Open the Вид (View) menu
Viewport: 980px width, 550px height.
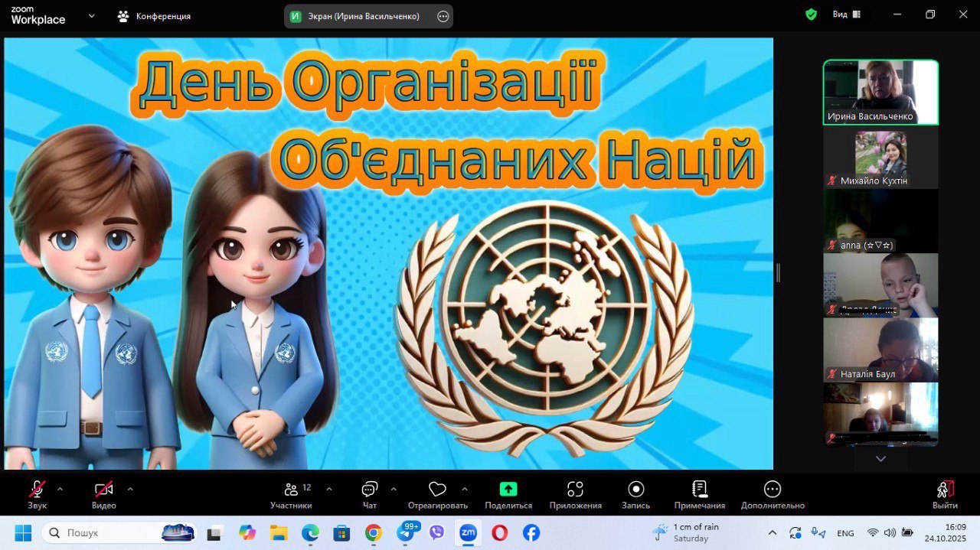click(846, 15)
